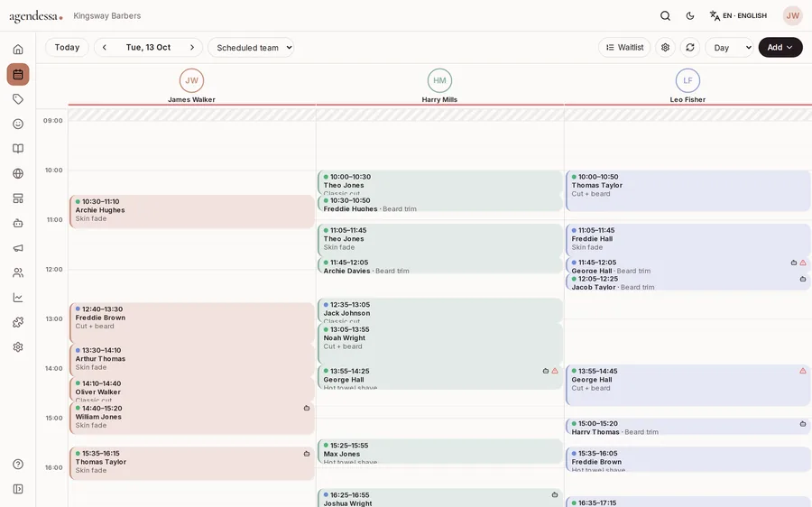Open Theo Jones 10:00 Classic cut appointment
Image resolution: width=812 pixels, height=507 pixels.
pyautogui.click(x=439, y=183)
